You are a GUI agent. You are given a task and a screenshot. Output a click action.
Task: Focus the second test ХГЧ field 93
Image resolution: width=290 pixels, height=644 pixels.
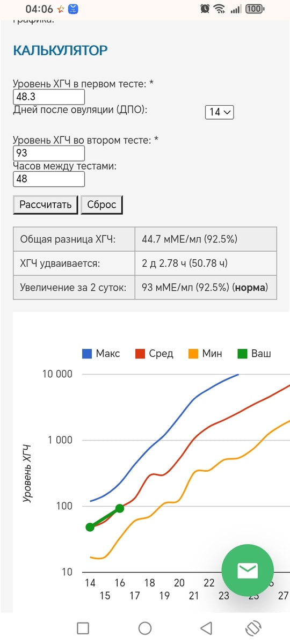tap(49, 153)
